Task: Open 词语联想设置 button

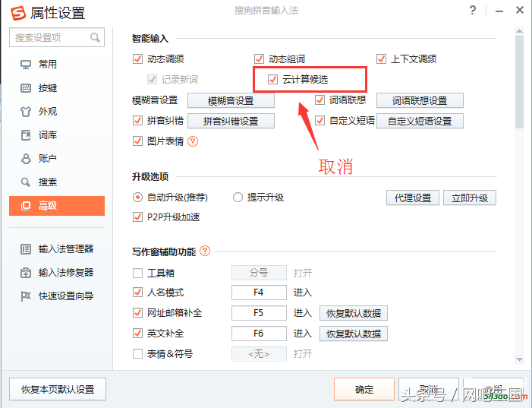Action: [x=420, y=100]
